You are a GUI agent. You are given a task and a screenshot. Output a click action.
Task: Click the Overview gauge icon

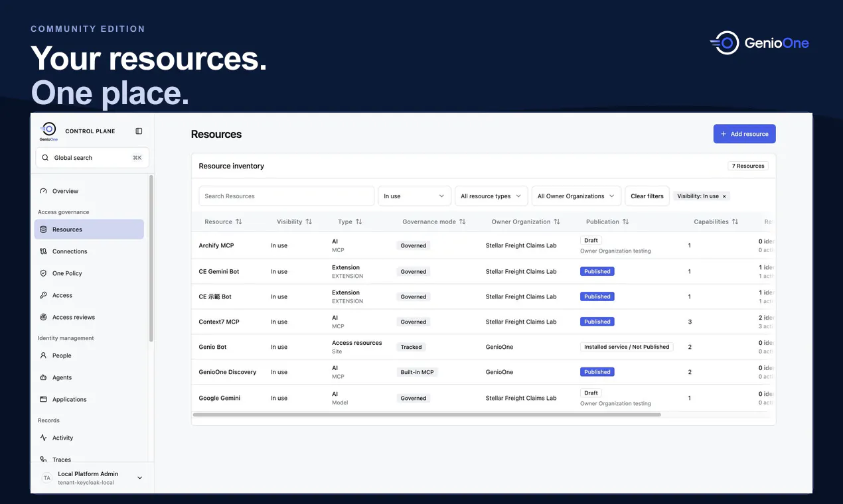(43, 191)
